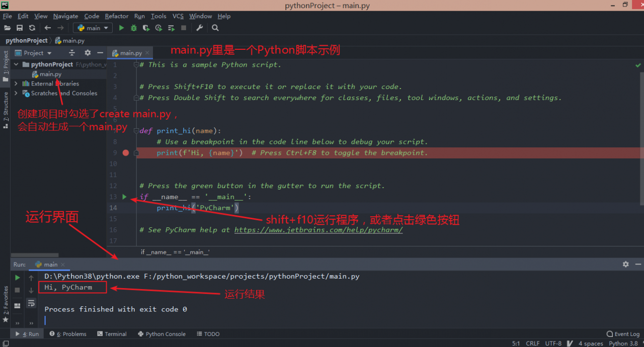Click main.py in the navigation breadcrumb
This screenshot has height=347, width=644.
pyautogui.click(x=70, y=40)
